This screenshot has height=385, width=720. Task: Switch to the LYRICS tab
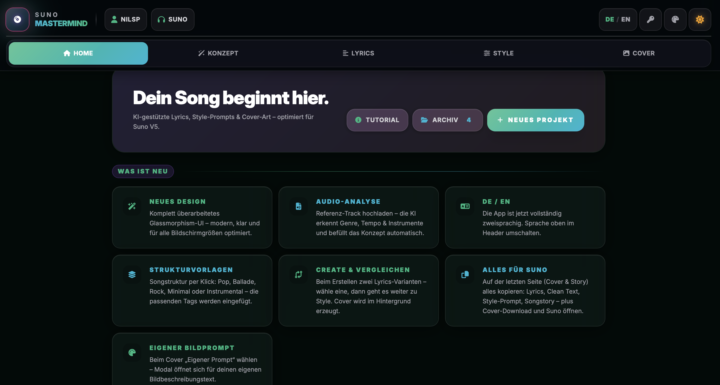(359, 53)
